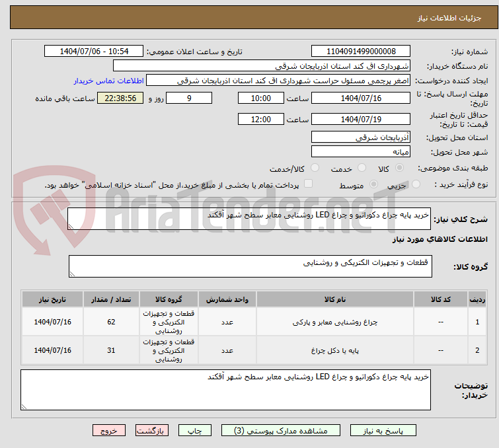
Task: Click the تاریخ نیاز column header
Action: click(52, 299)
